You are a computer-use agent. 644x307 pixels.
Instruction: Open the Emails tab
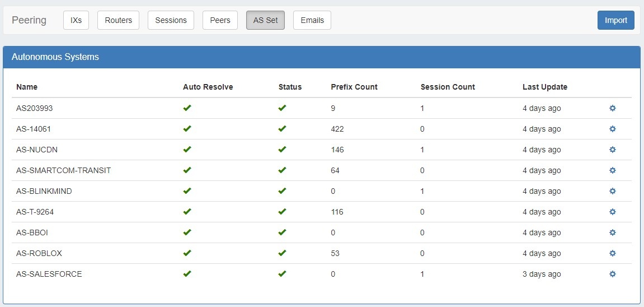pos(312,20)
